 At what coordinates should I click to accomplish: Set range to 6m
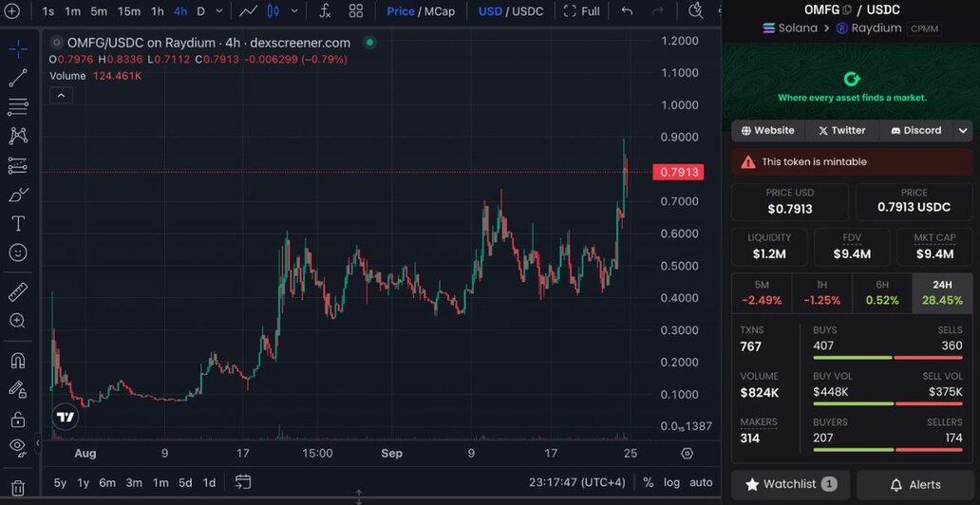pyautogui.click(x=107, y=482)
